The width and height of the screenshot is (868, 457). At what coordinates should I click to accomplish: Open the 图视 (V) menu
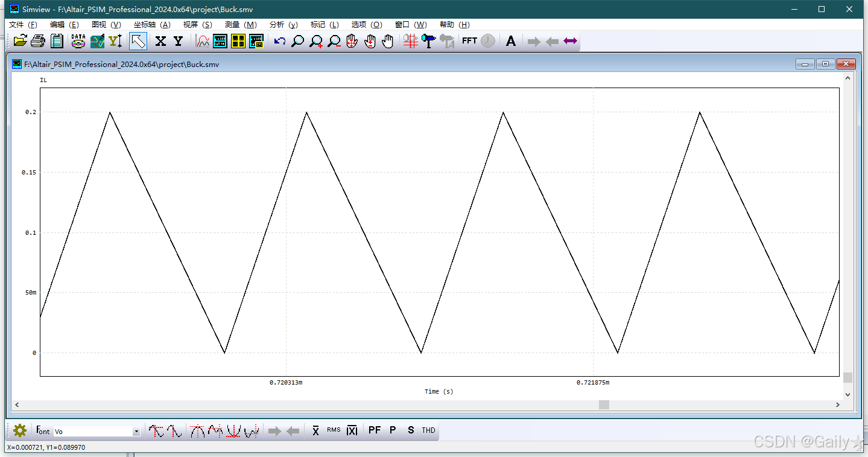[106, 25]
